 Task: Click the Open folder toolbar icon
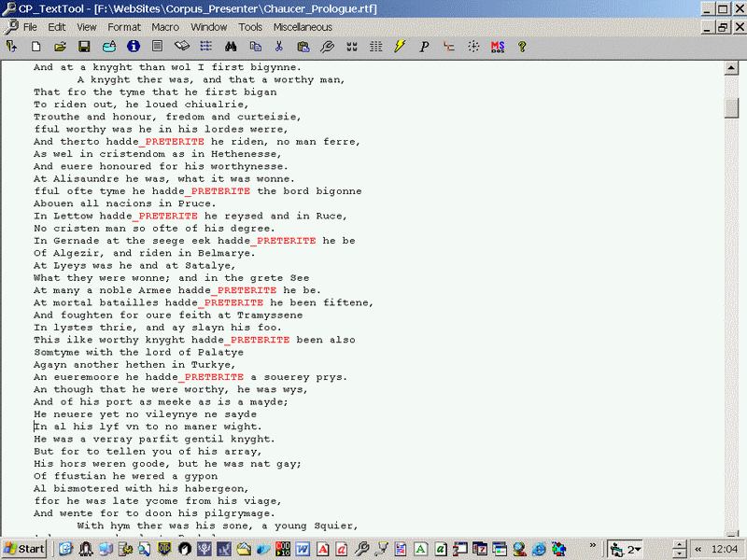(x=60, y=46)
